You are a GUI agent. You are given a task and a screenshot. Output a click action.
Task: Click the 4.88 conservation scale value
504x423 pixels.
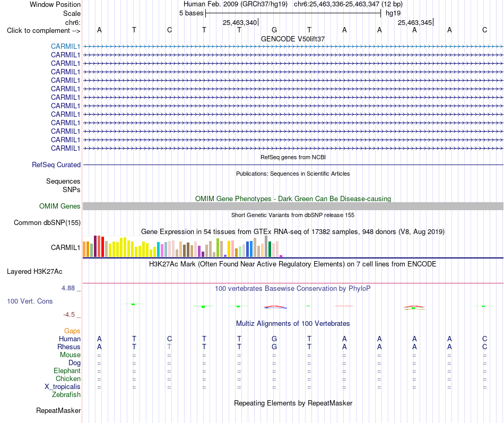(68, 288)
